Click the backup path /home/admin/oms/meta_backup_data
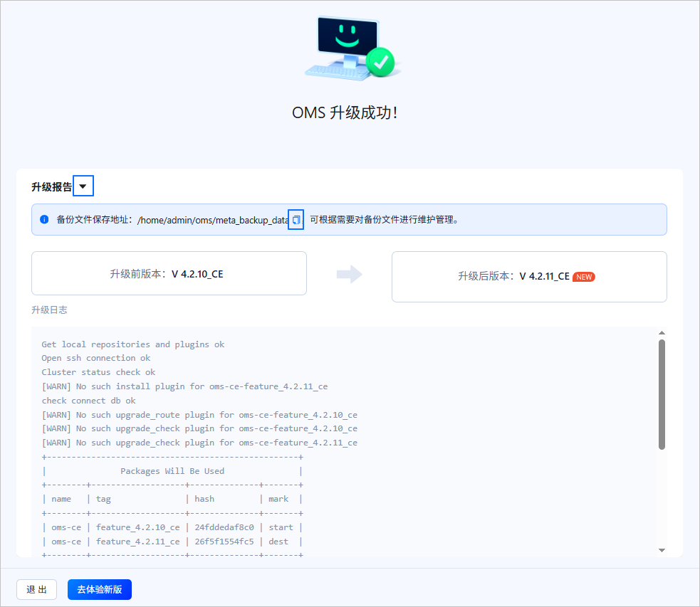The width and height of the screenshot is (700, 607). click(212, 220)
